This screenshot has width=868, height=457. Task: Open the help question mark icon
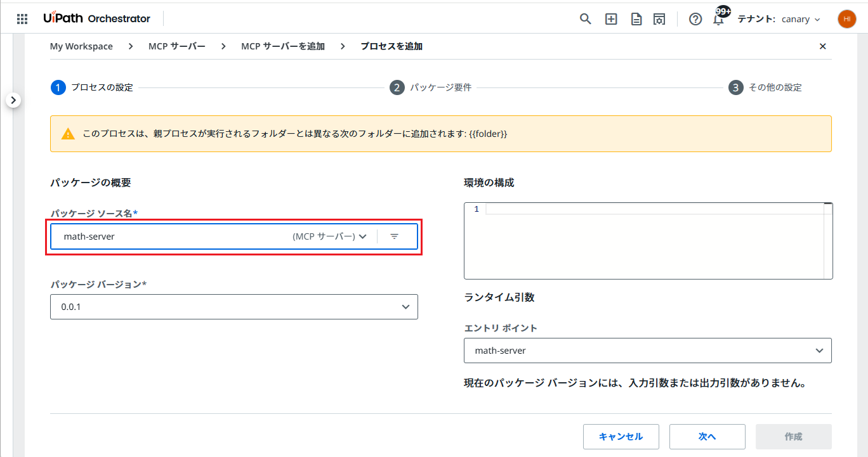(695, 19)
